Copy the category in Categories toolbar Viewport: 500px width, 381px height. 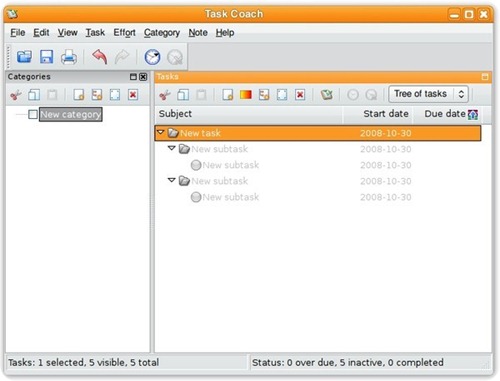[x=34, y=95]
